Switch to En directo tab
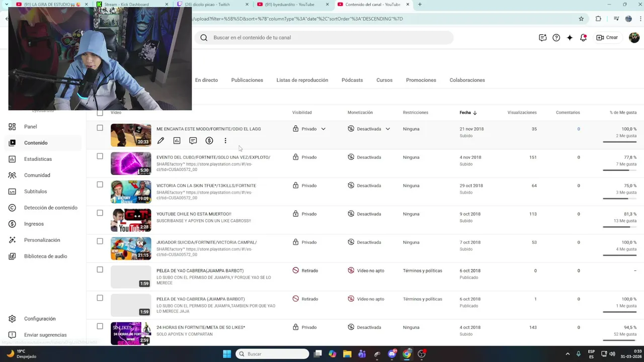Image resolution: width=644 pixels, height=362 pixels. point(206,80)
